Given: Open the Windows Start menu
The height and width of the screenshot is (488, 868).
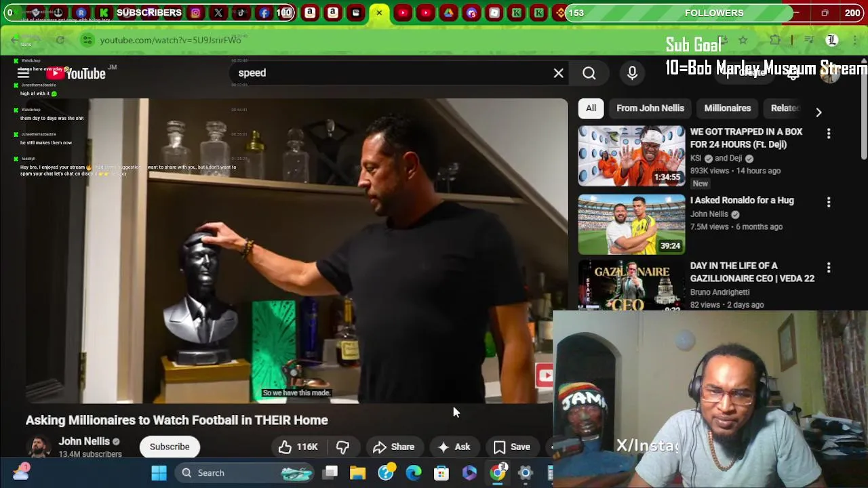Looking at the screenshot, I should click(159, 473).
